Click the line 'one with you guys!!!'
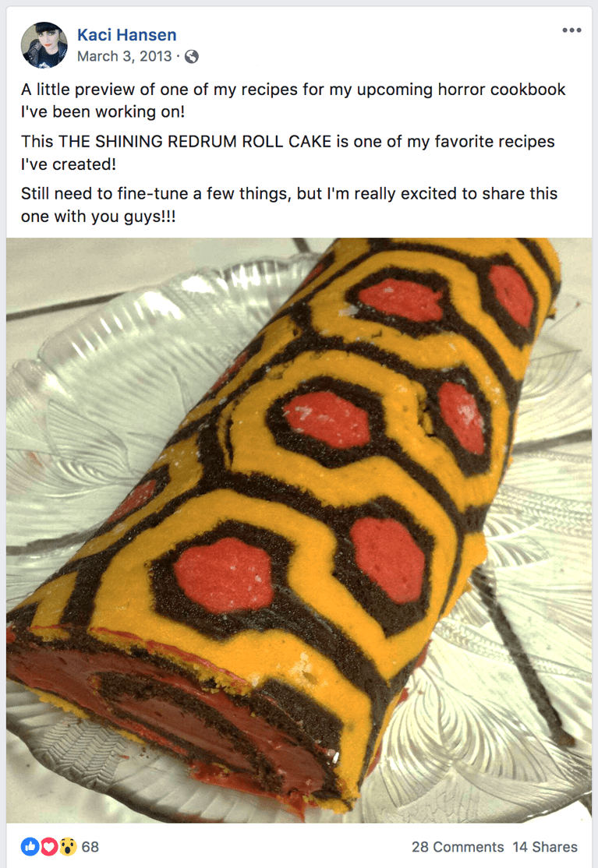This screenshot has width=598, height=868. click(98, 217)
